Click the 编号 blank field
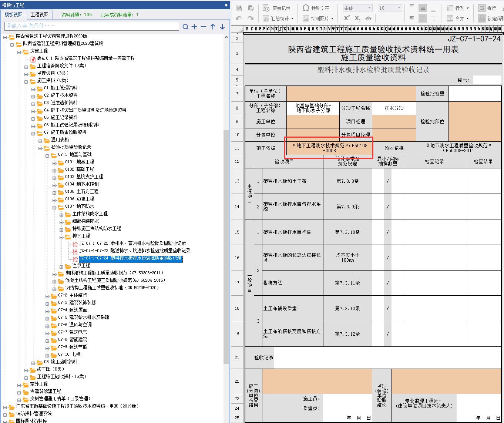 (487, 80)
